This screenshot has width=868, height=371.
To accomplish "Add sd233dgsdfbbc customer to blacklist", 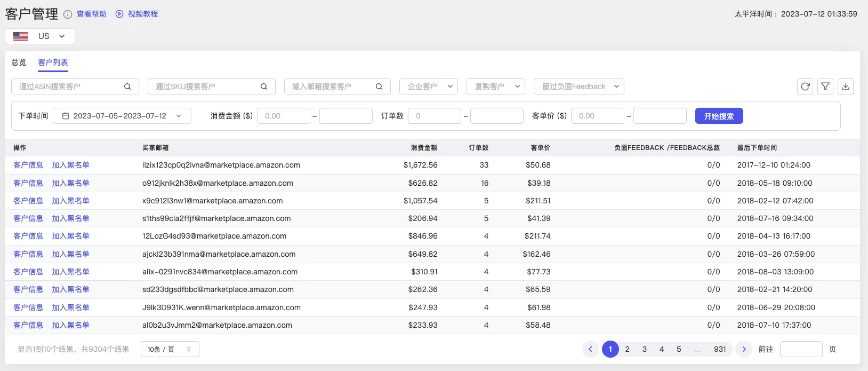I will [x=70, y=289].
